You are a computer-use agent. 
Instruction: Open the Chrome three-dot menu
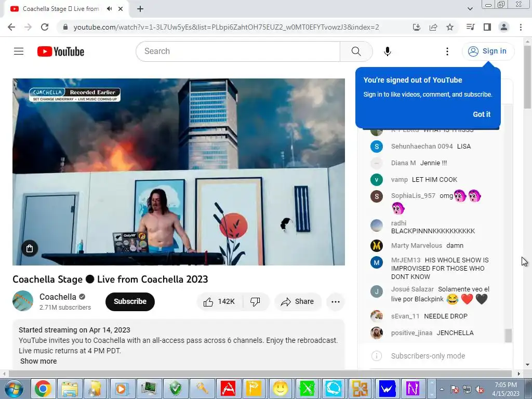(x=521, y=27)
